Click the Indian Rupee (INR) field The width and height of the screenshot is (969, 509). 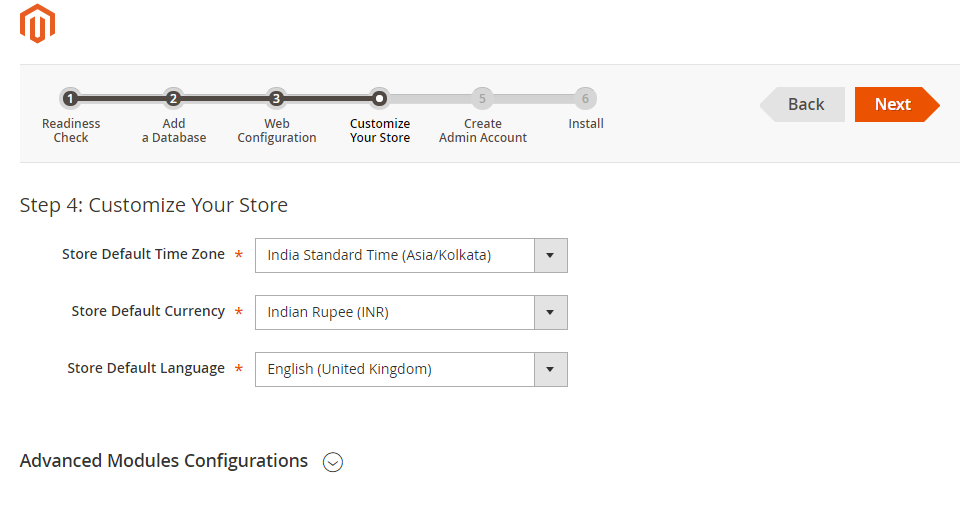[394, 312]
